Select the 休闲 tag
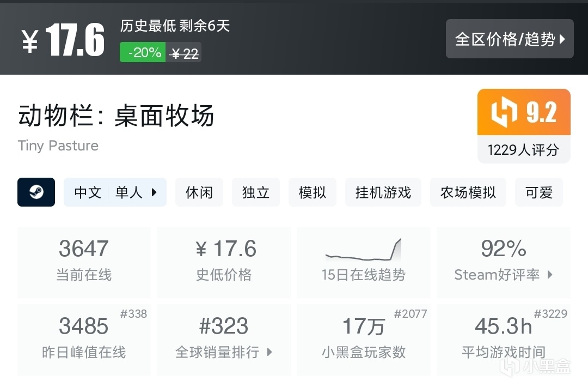Viewport: 588px width, 387px height. 199,192
